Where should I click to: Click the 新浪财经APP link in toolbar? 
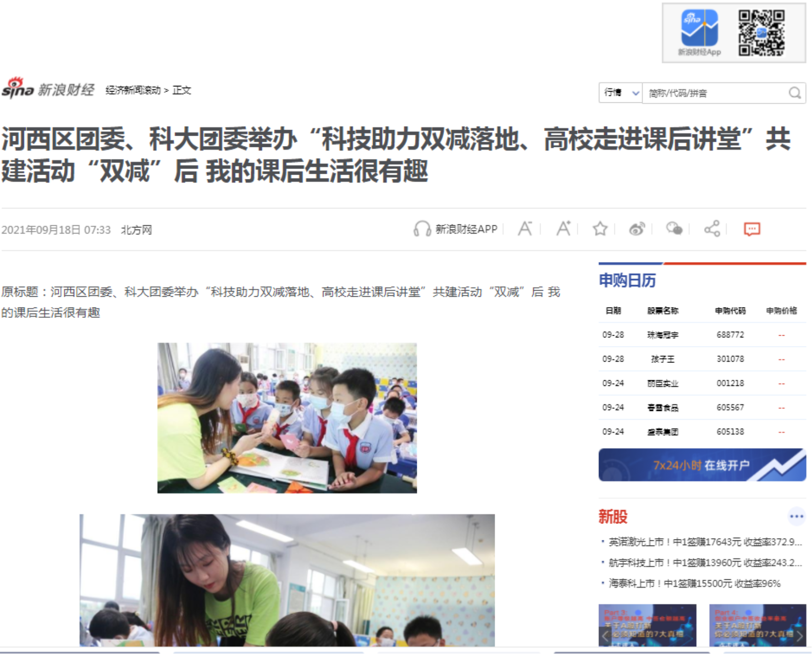466,229
